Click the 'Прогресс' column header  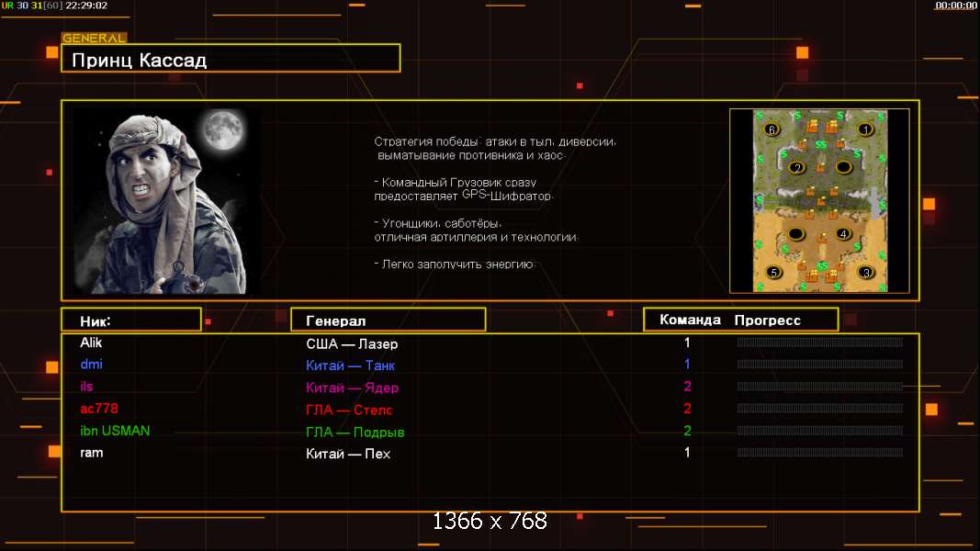click(767, 320)
